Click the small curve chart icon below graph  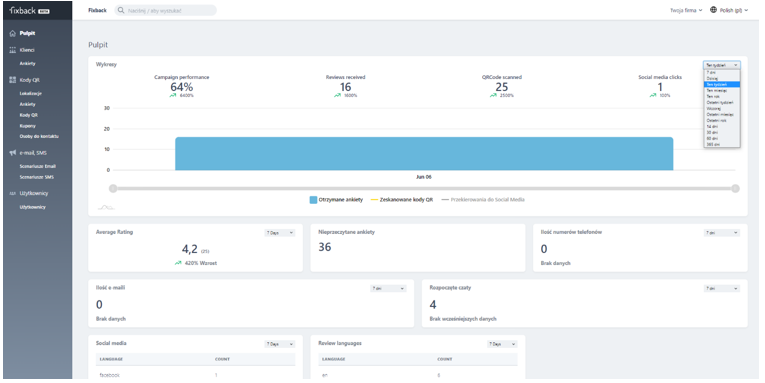tap(106, 207)
